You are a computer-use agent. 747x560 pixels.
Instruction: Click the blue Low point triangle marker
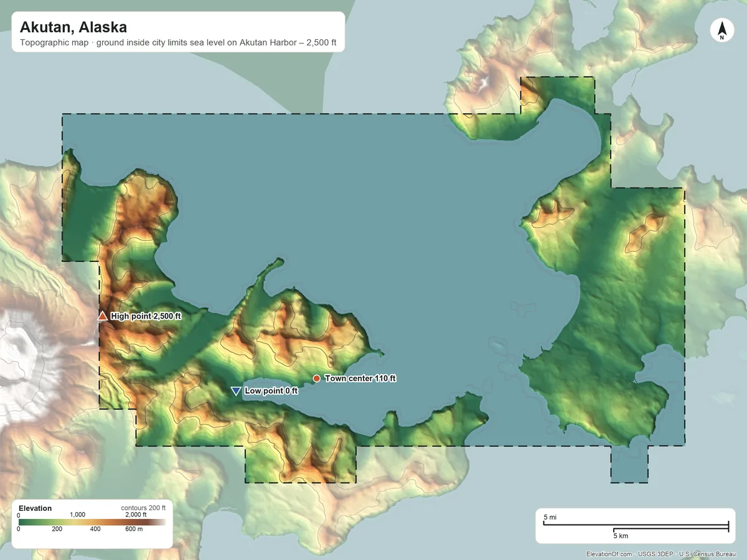[x=236, y=391]
